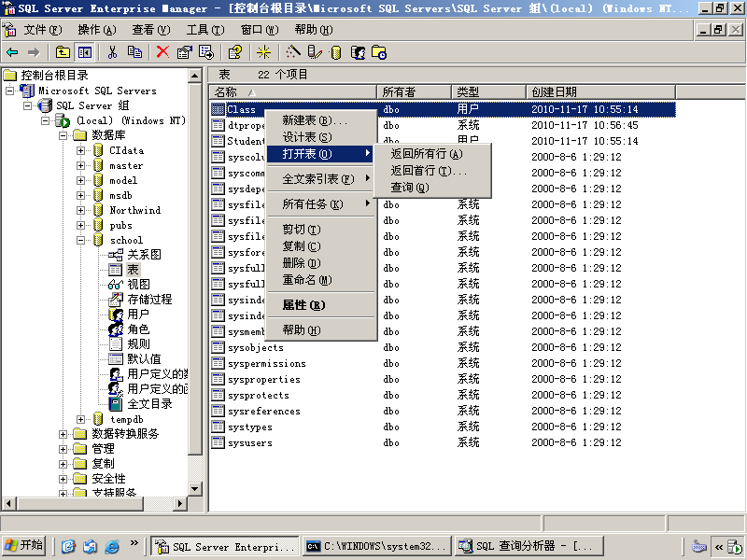Viewport: 747px width, 560px height.
Task: Open the 窗口(W) menu
Action: pos(260,30)
